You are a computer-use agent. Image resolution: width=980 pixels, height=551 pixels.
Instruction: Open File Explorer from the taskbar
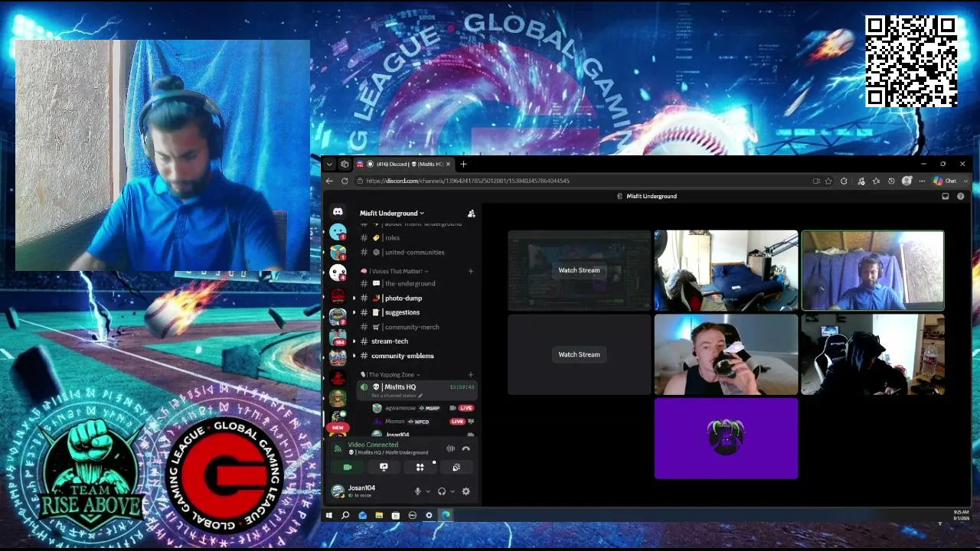pos(379,516)
